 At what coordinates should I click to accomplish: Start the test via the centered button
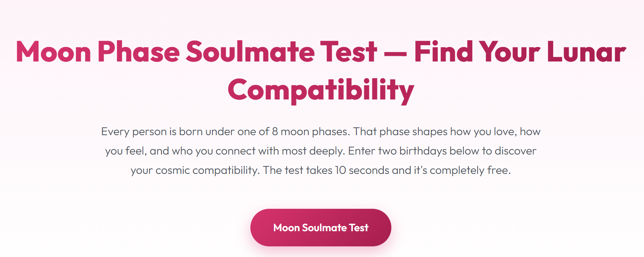[321, 227]
